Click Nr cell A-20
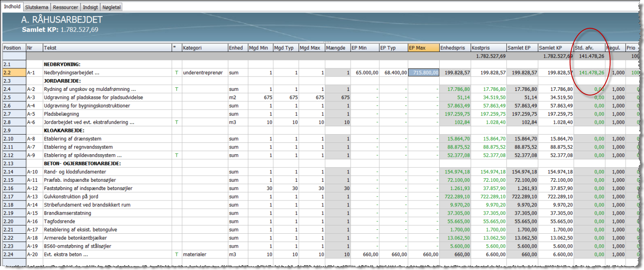Viewport: 644px width, 270px height. [34, 254]
